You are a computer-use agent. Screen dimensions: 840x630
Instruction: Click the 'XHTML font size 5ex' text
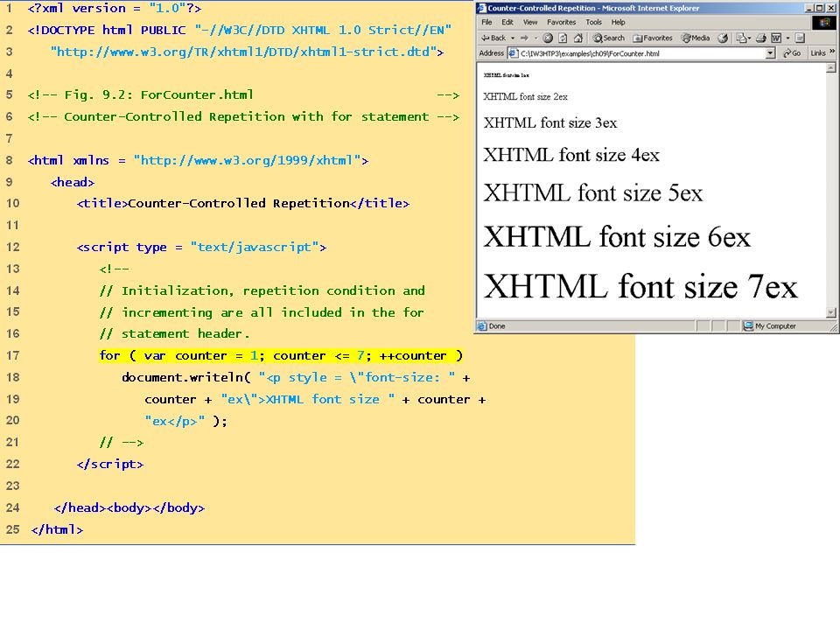[593, 192]
